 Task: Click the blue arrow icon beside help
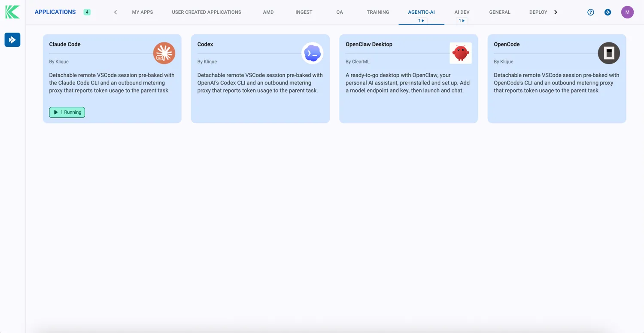pyautogui.click(x=608, y=12)
